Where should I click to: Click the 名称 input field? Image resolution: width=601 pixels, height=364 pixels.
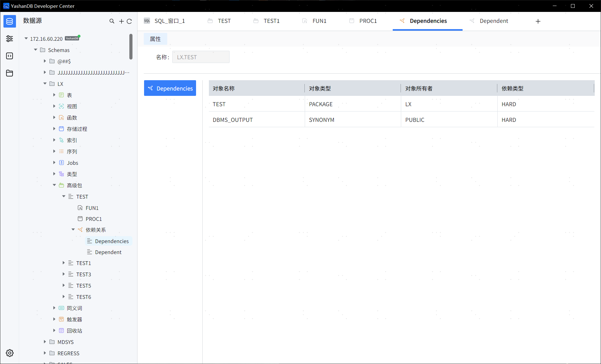pyautogui.click(x=201, y=57)
